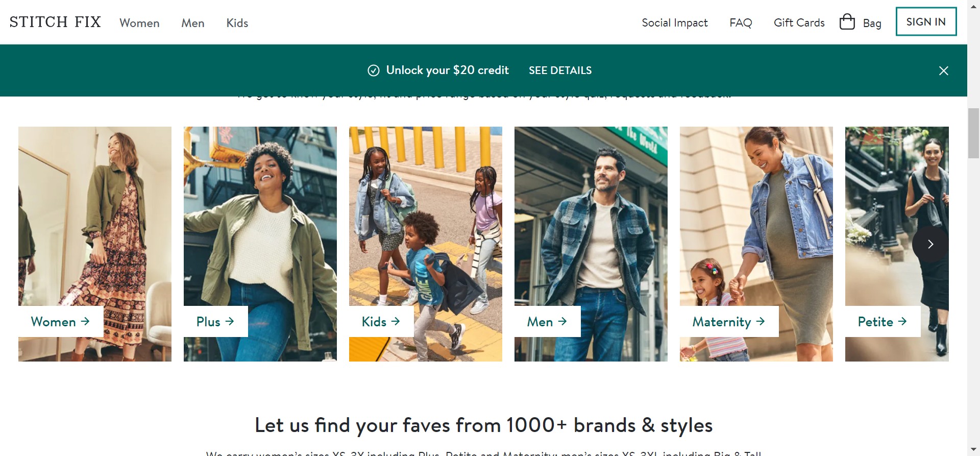
Task: Click the Stitch Fix logo
Action: (55, 22)
